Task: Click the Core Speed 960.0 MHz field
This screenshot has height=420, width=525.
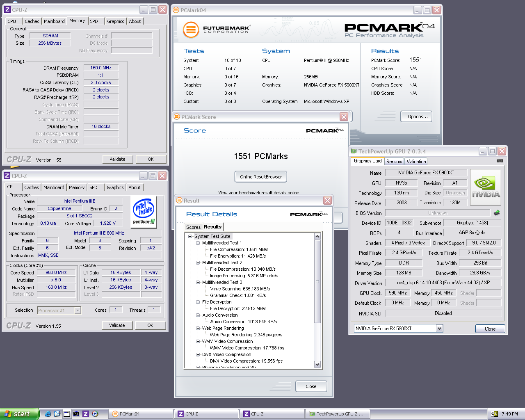Action: click(x=56, y=272)
